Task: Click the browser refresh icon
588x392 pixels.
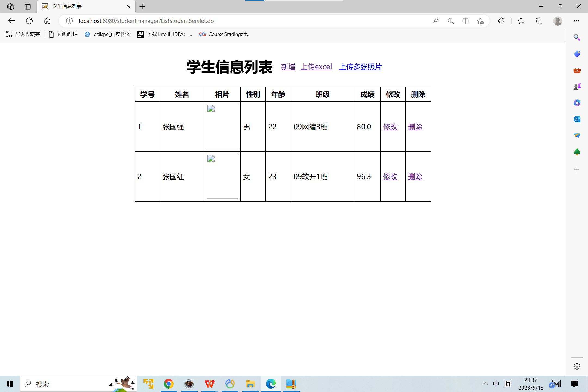Action: coord(29,21)
